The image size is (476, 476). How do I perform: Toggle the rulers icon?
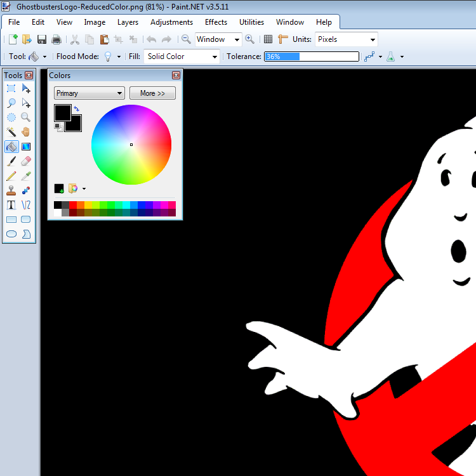[x=283, y=39]
